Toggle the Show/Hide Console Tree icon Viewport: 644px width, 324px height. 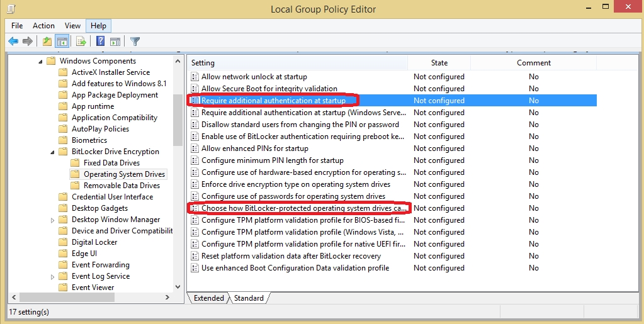coord(62,41)
